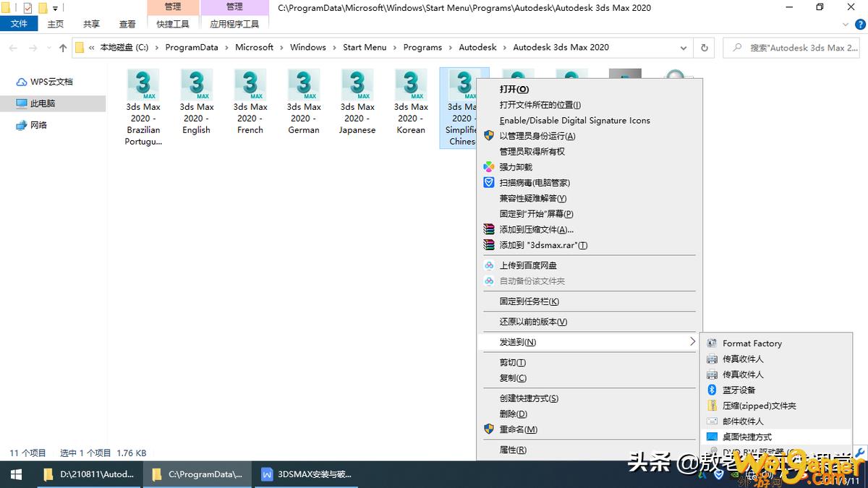Open the 应用程序工具 tab
Screen dimensions: 868x488
pos(234,24)
